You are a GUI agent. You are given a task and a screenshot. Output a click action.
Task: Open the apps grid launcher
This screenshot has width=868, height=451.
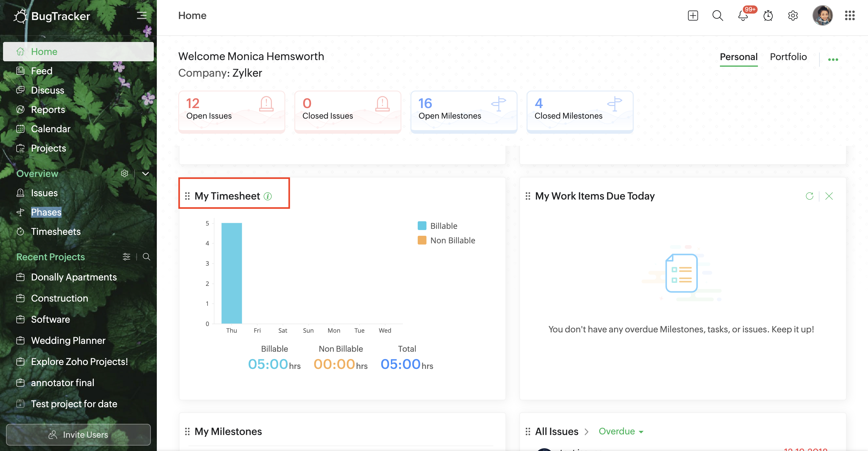(850, 15)
